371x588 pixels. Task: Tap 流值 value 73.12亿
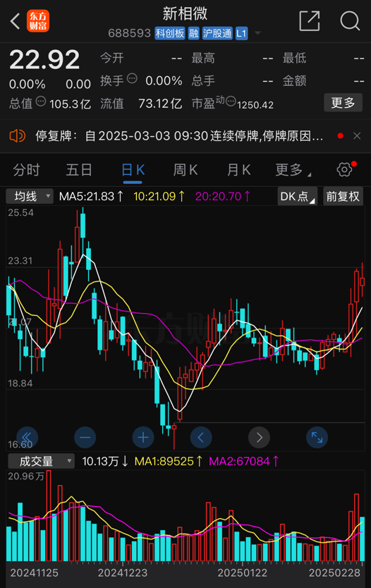[x=160, y=104]
